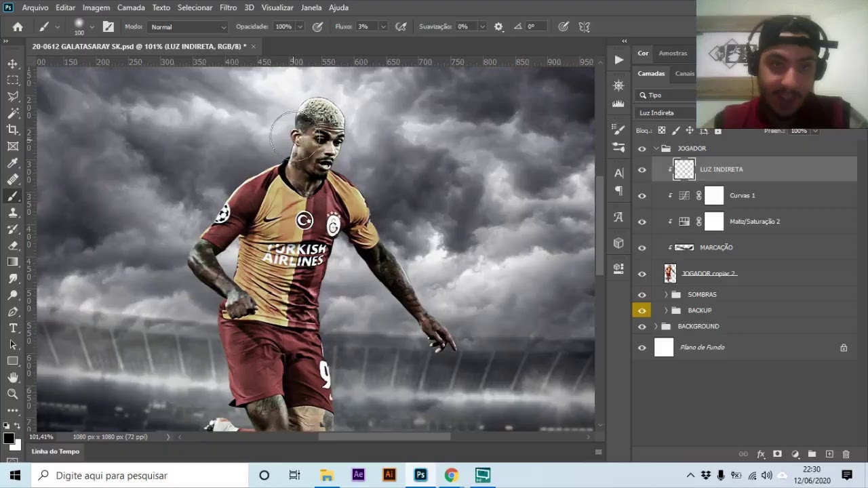Select the Zoom tool
868x488 pixels.
[13, 394]
